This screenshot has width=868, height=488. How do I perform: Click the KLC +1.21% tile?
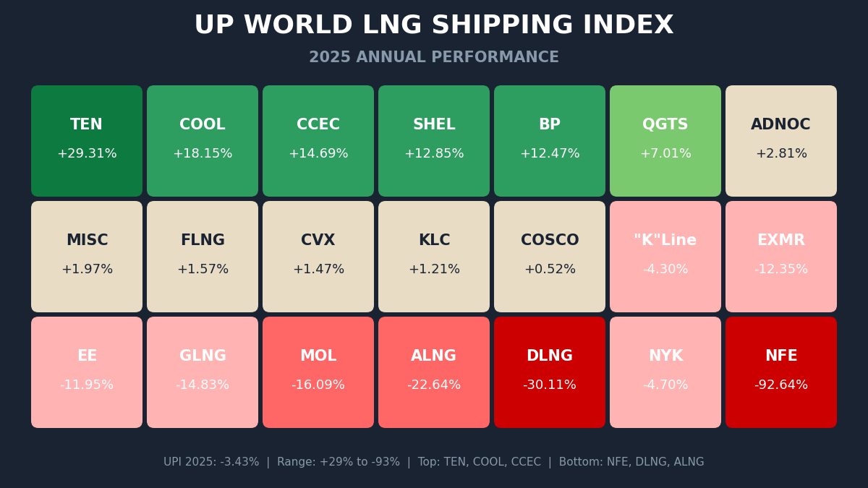click(434, 257)
